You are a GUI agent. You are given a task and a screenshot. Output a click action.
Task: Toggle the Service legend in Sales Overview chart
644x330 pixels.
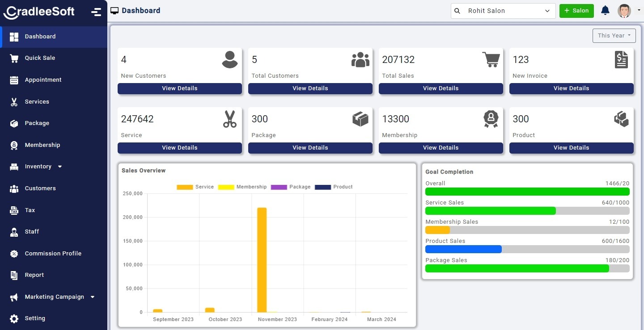tap(195, 187)
